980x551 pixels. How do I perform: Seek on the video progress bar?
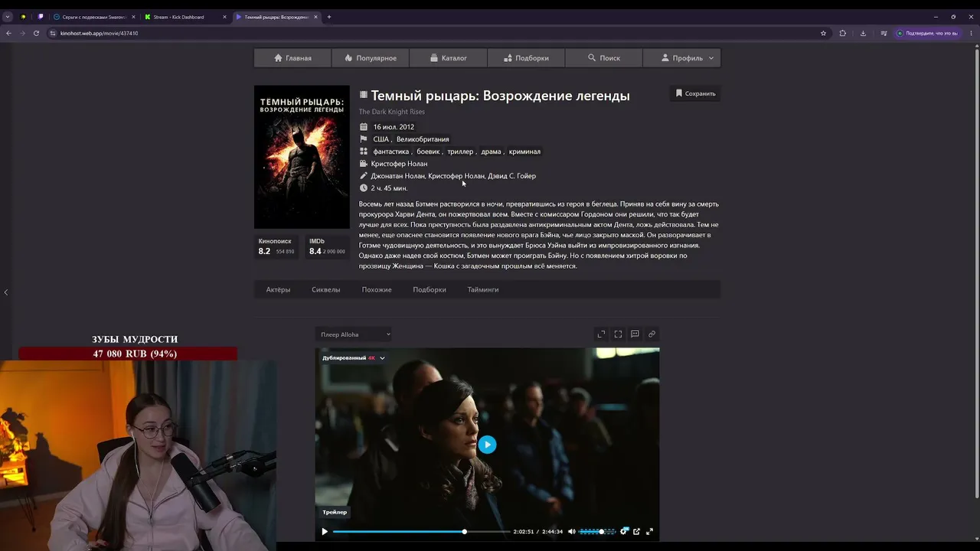(421, 531)
